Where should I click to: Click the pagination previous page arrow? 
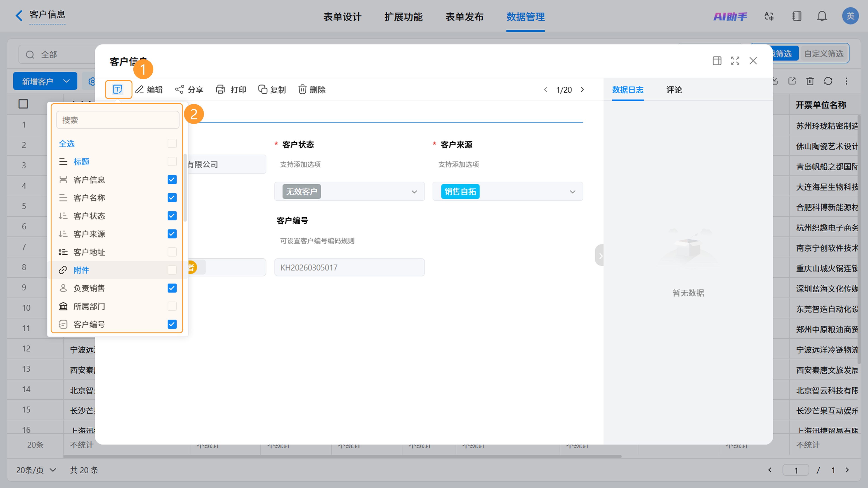[x=770, y=470]
